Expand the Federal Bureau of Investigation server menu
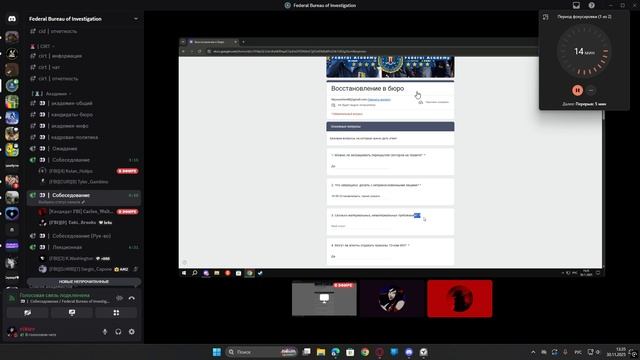640x360 pixels. 136,19
